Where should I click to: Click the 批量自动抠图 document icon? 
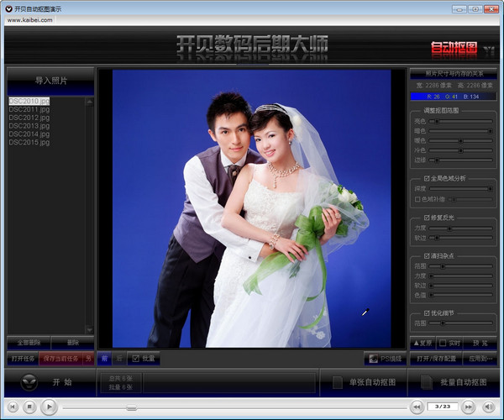[425, 382]
